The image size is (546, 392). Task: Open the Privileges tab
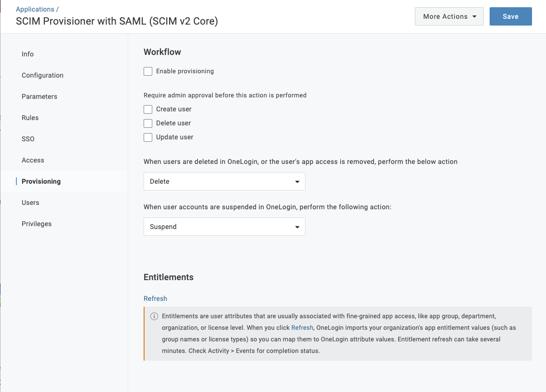click(37, 224)
